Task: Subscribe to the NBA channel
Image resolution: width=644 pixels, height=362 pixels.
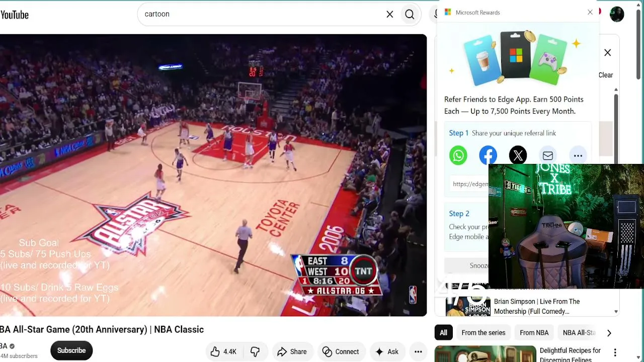Action: coord(71,350)
